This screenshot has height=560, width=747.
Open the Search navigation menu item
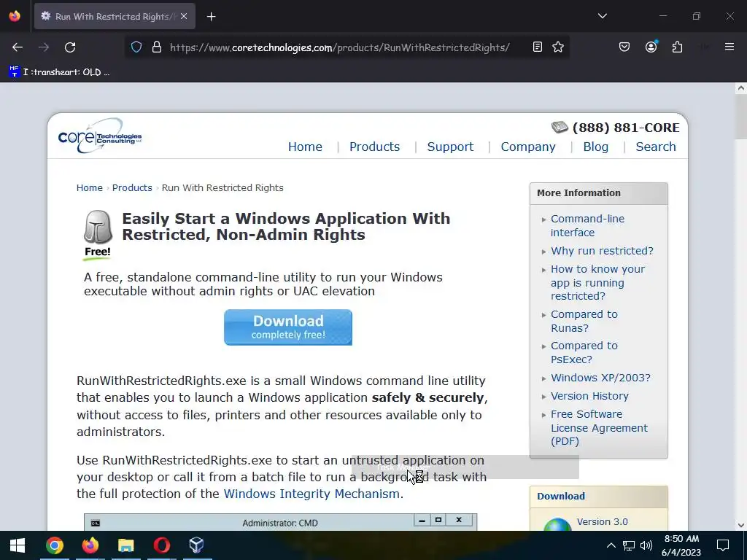656,147
